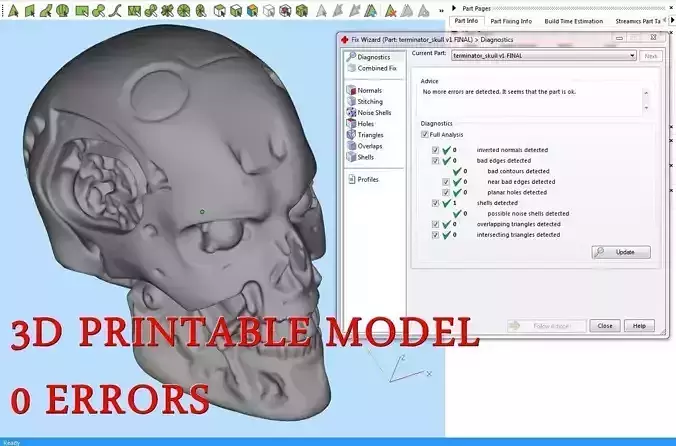Screen dimensions: 676x446
Task: Select the Mark Triangle tool in toolbar
Action: pyautogui.click(x=13, y=10)
